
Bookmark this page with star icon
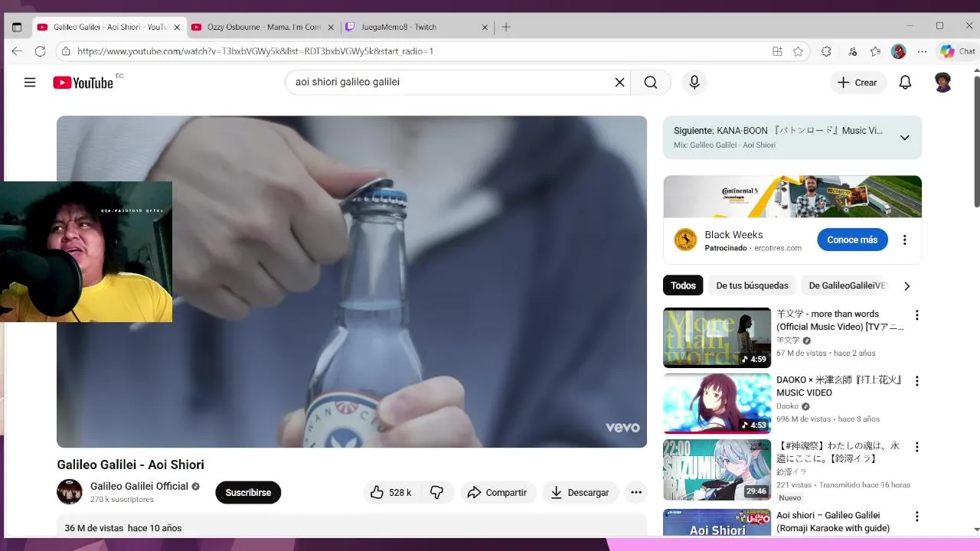[798, 51]
